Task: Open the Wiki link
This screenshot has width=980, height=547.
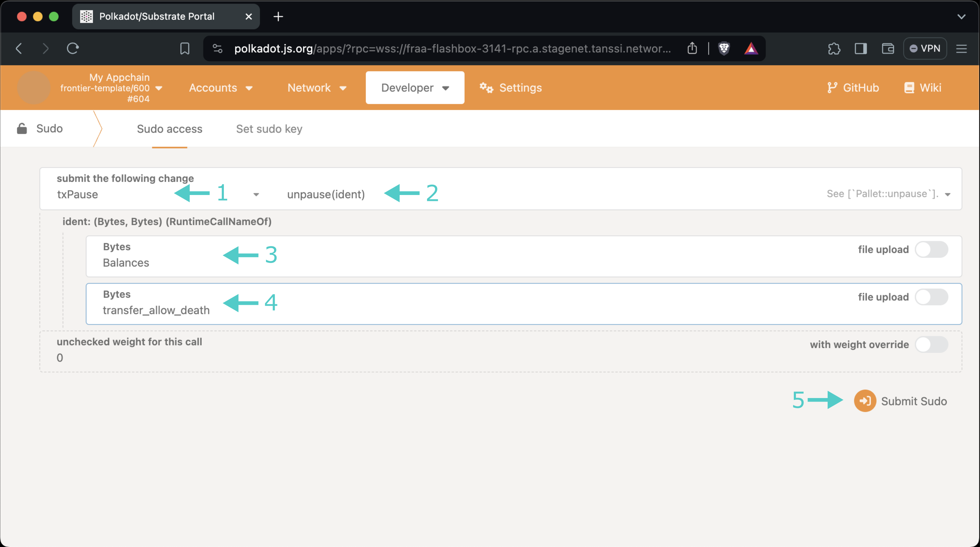Action: click(923, 88)
